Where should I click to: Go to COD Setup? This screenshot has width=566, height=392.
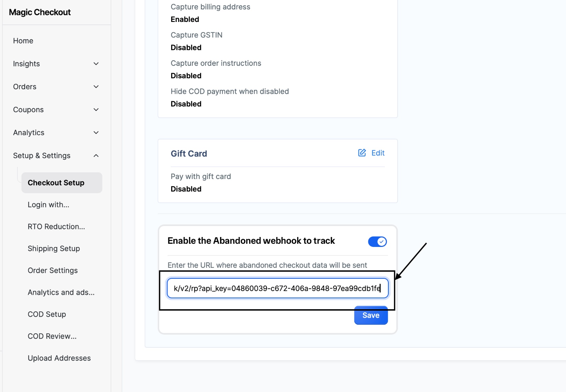(47, 315)
